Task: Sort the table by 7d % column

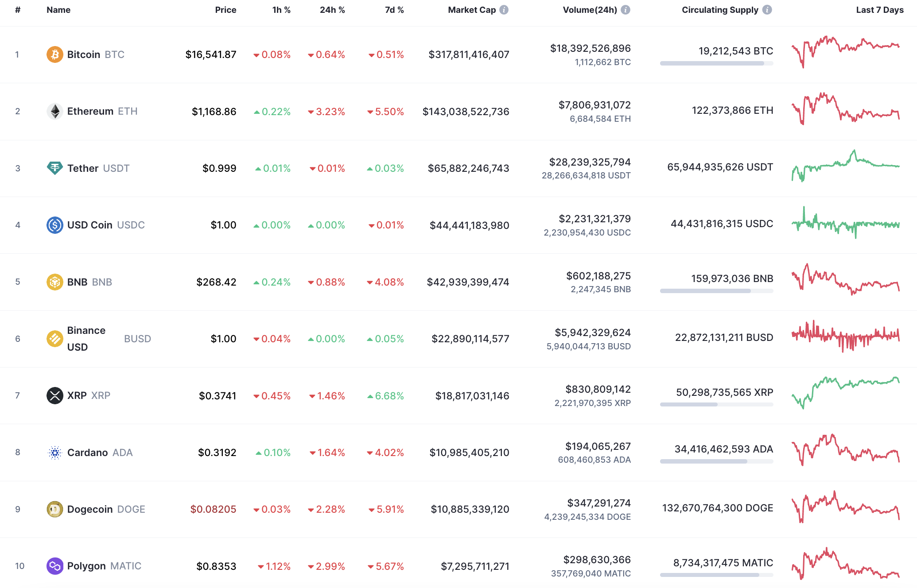Action: coord(394,10)
